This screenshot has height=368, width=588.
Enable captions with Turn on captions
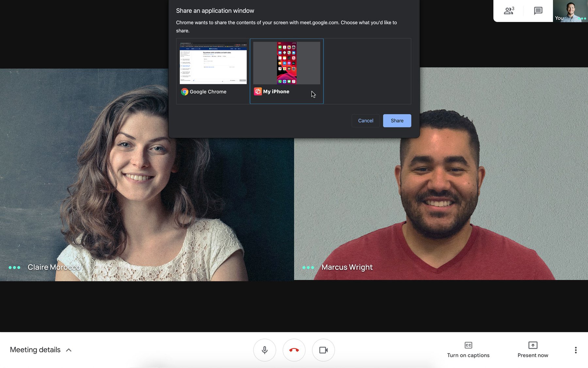tap(468, 350)
